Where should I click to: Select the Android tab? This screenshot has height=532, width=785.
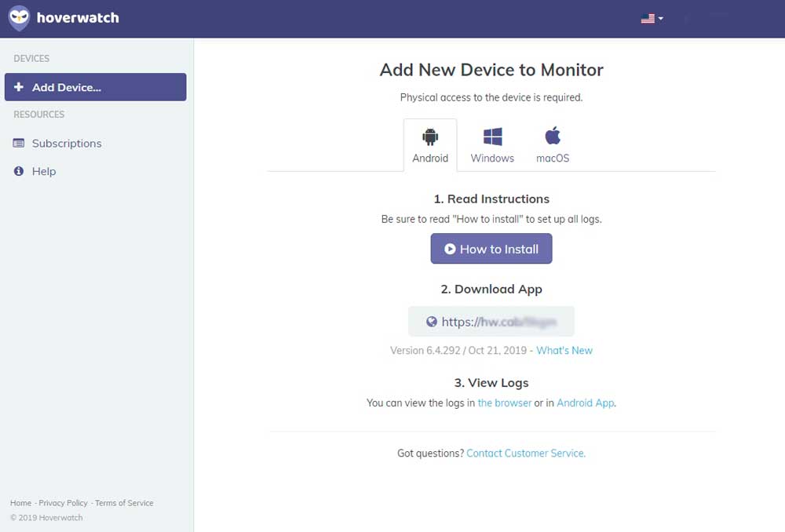pos(430,145)
